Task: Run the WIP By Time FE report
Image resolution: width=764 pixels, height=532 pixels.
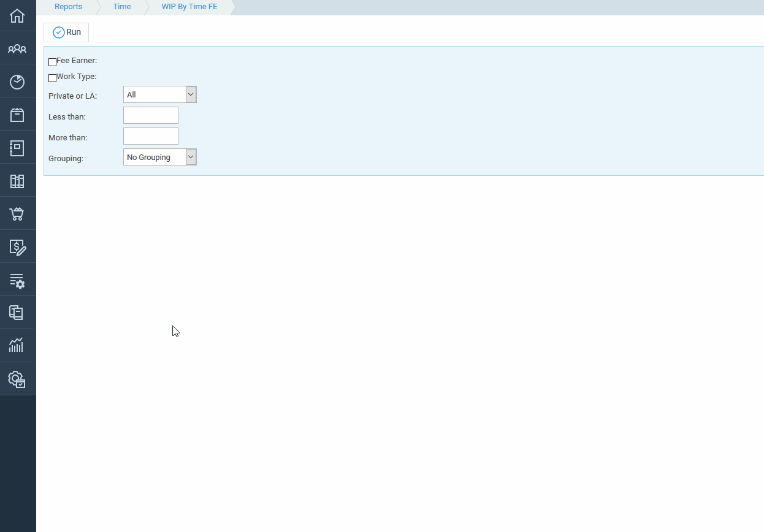Action: tap(66, 32)
